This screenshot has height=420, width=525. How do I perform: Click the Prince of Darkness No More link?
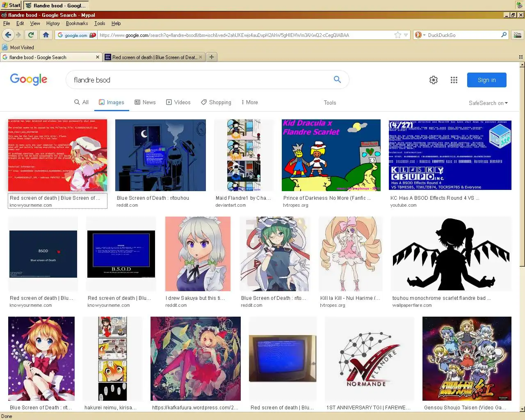327,198
